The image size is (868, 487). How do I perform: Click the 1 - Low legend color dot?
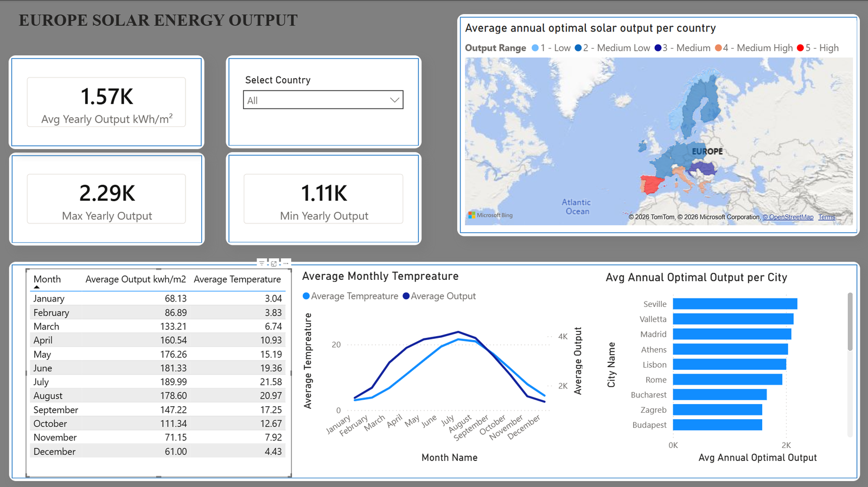(535, 48)
